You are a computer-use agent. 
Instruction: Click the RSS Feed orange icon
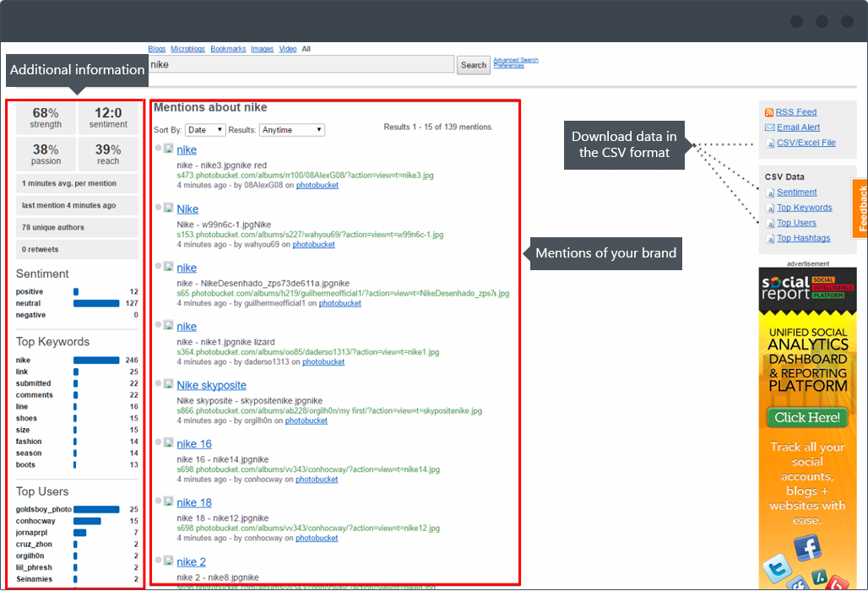click(769, 112)
